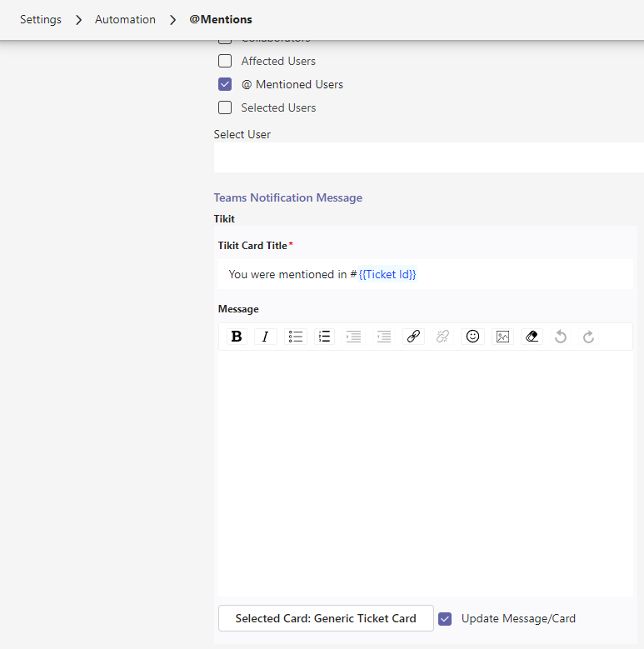Apply bold formatting in message editor

tap(237, 337)
